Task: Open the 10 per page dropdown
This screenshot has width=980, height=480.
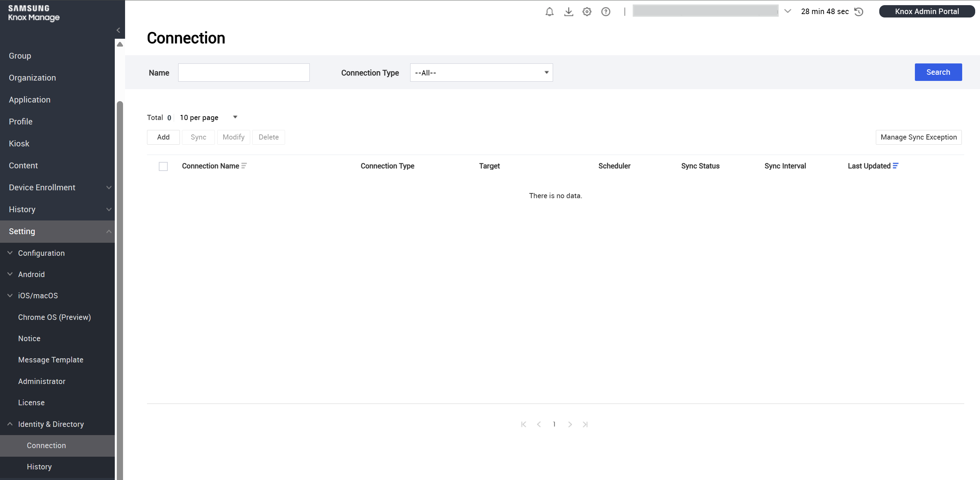Action: (x=208, y=118)
